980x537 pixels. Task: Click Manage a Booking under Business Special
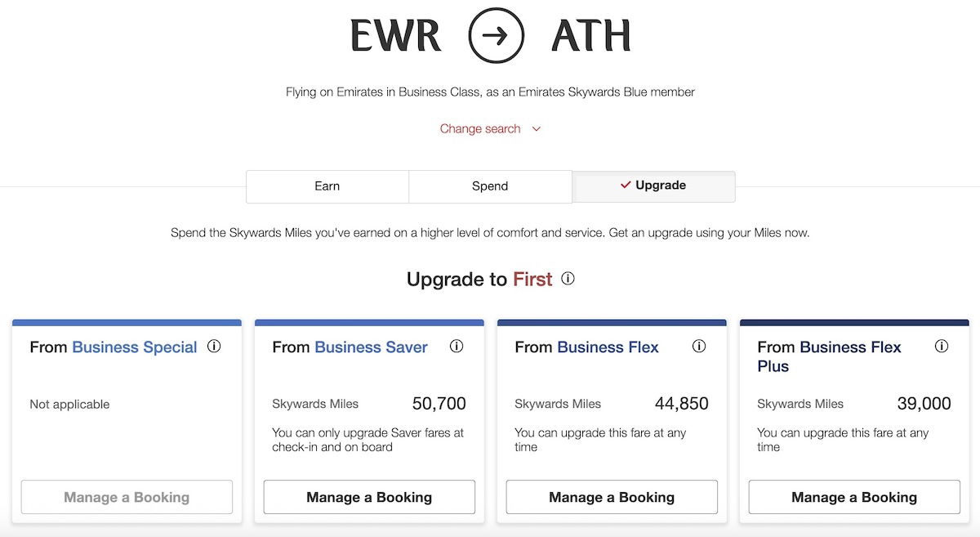coord(127,497)
